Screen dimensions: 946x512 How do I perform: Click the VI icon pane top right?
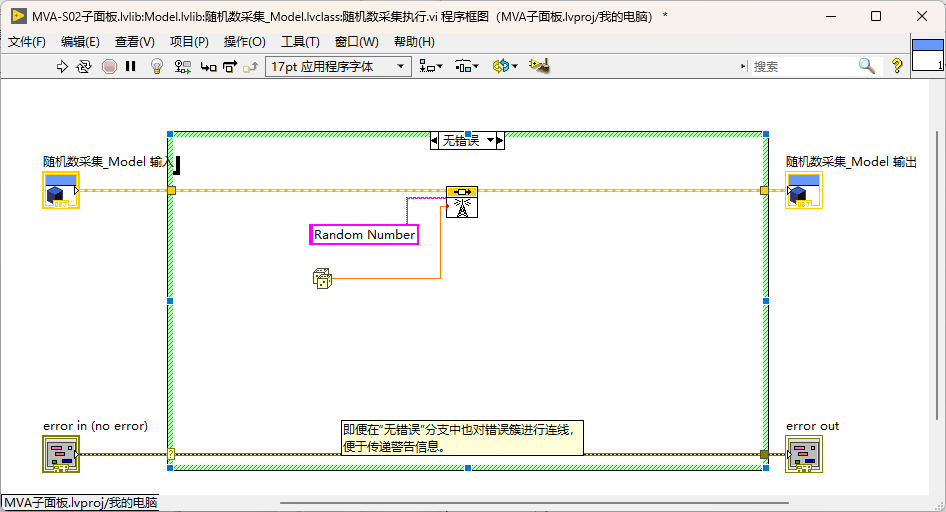[x=928, y=55]
